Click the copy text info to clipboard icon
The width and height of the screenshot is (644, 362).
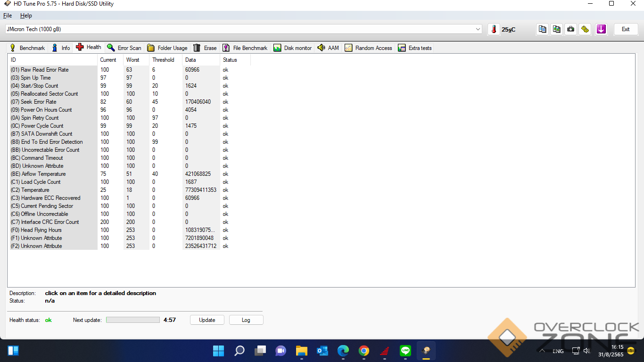[543, 29]
